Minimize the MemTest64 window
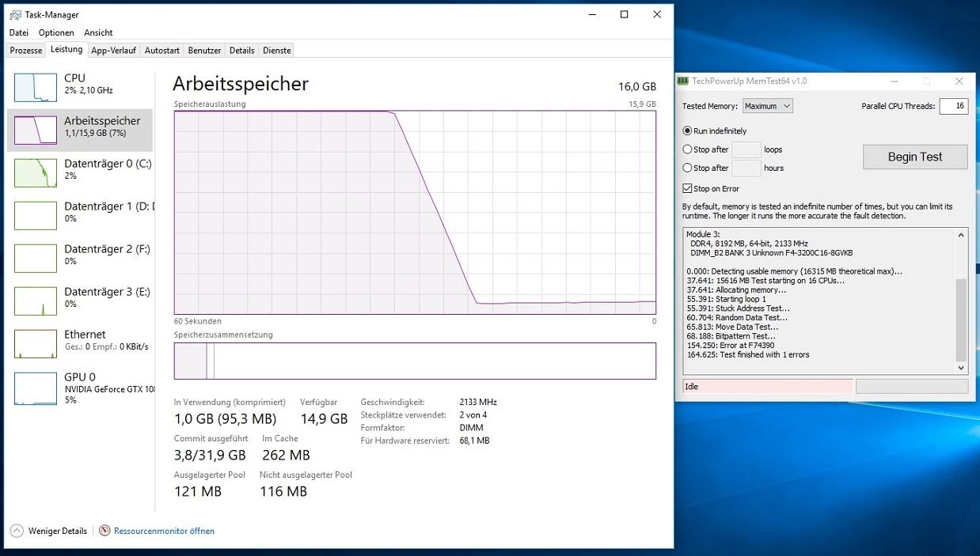 (x=894, y=81)
